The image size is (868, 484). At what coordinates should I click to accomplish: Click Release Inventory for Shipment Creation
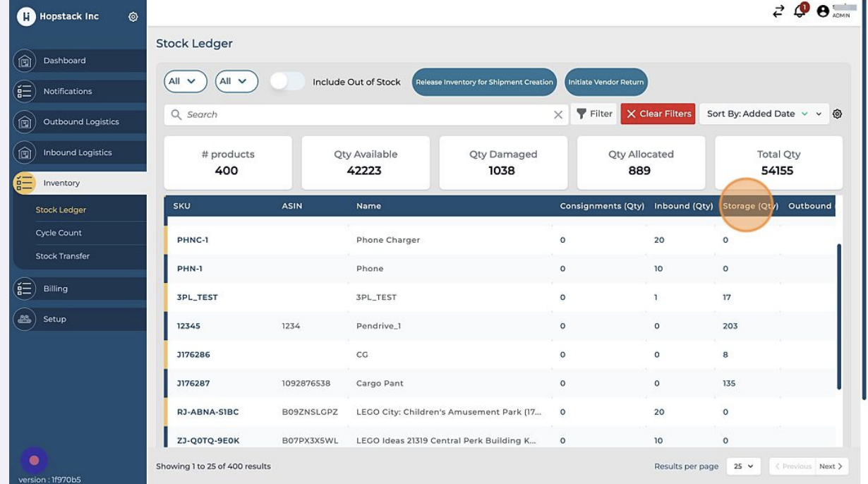pos(484,82)
